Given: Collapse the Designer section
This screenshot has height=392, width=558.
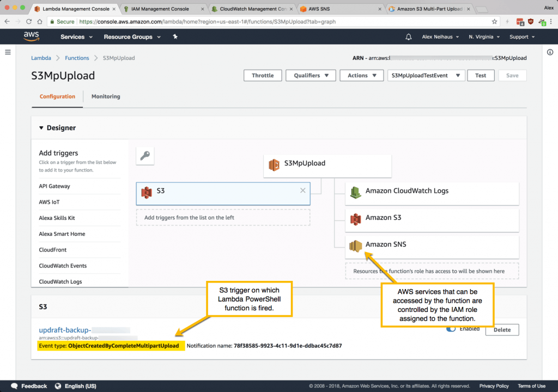Looking at the screenshot, I should [x=42, y=128].
